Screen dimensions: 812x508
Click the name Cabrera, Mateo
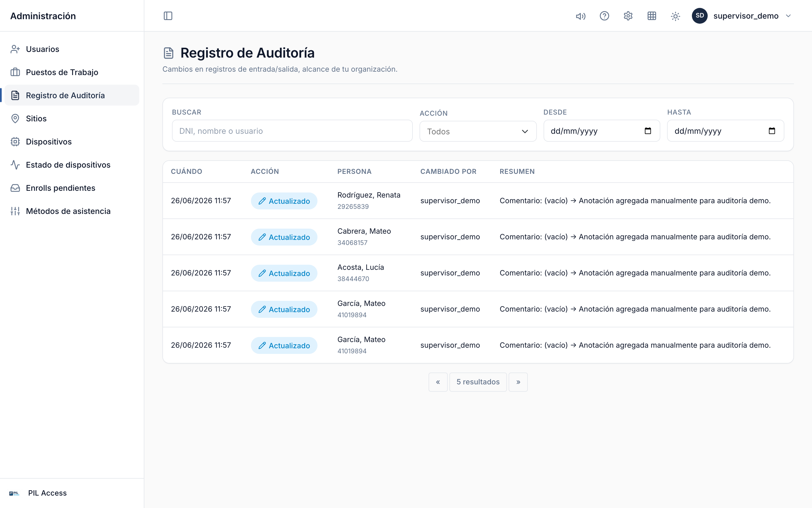(364, 231)
